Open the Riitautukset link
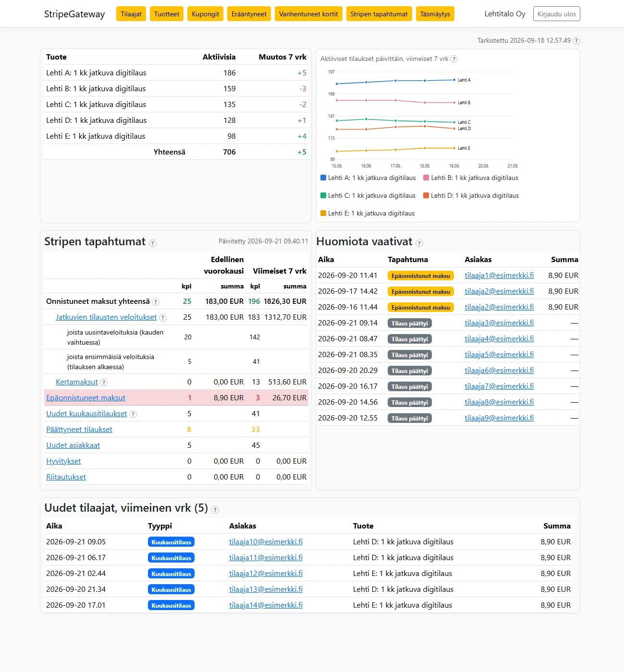Viewport: 624px width, 672px height. coord(66,477)
